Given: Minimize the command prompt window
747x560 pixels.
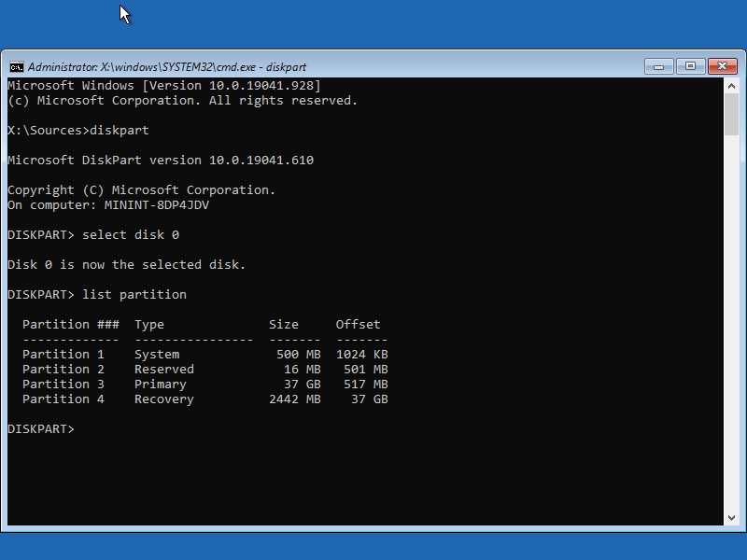Looking at the screenshot, I should tap(659, 66).
